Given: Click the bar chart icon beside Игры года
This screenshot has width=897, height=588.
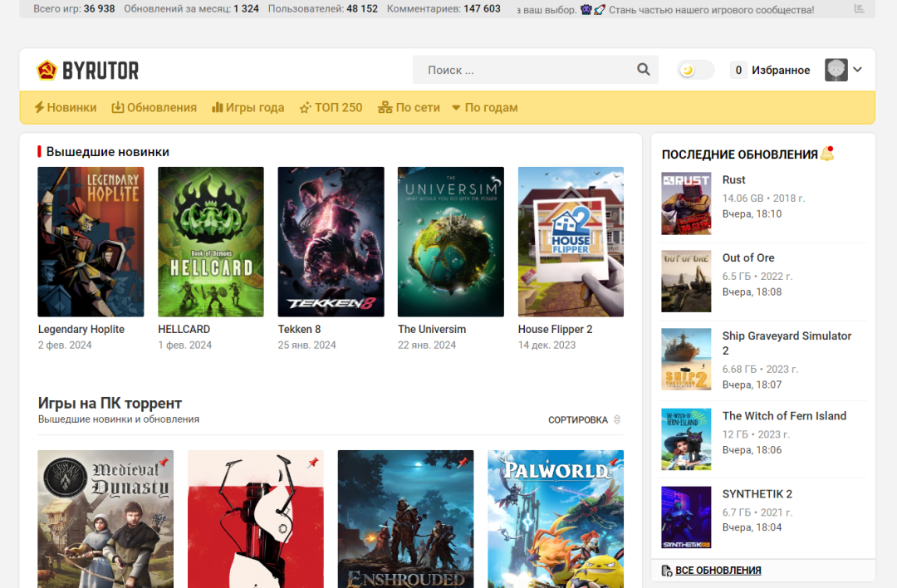Looking at the screenshot, I should click(217, 107).
